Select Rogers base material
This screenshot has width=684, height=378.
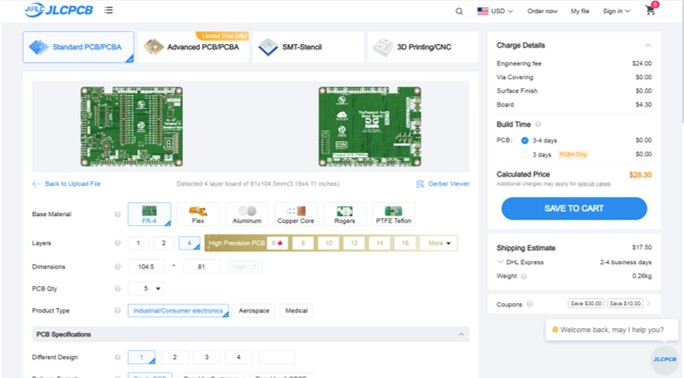coord(345,214)
